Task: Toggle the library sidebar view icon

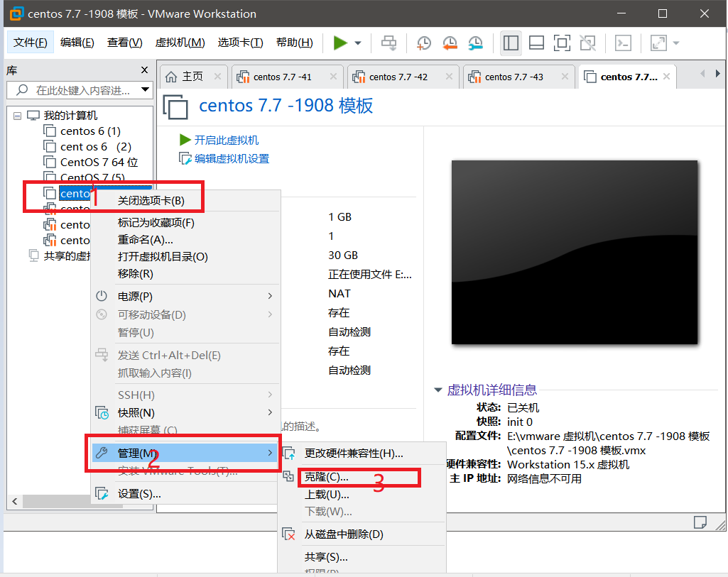Action: tap(511, 43)
